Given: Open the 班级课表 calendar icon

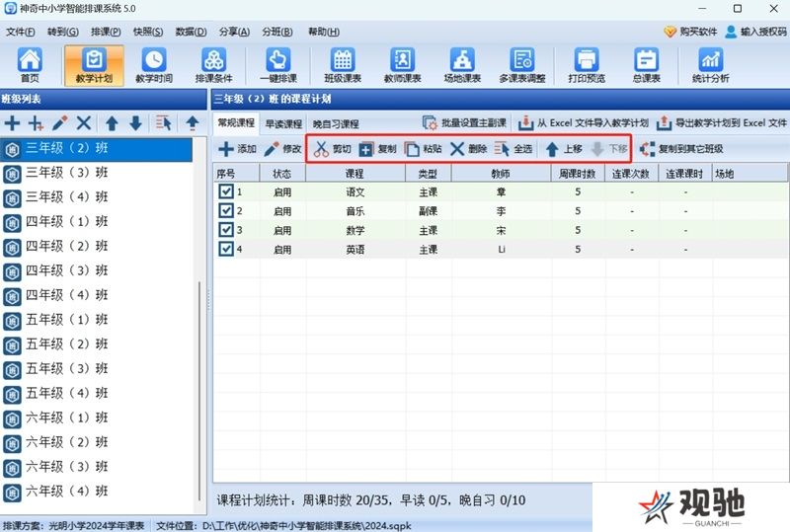Looking at the screenshot, I should pyautogui.click(x=343, y=65).
